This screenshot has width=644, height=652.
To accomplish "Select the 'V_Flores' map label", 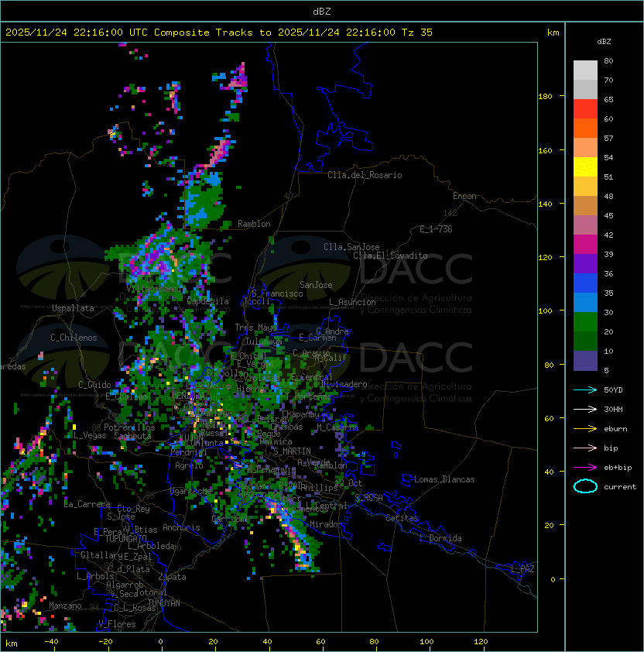I will 117,624.
